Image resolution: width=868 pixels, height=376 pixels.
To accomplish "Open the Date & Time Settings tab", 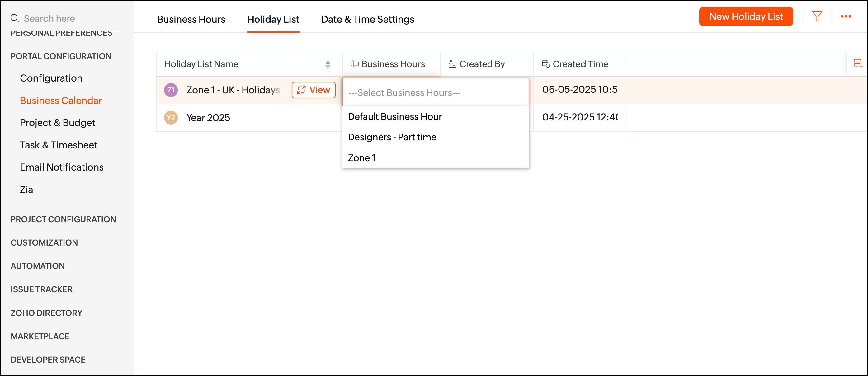I will point(368,19).
